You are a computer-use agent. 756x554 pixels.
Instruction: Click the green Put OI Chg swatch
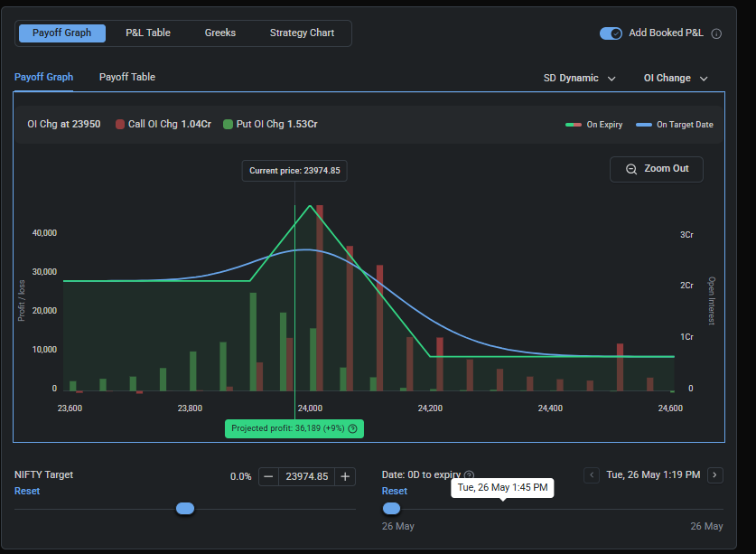coord(228,125)
